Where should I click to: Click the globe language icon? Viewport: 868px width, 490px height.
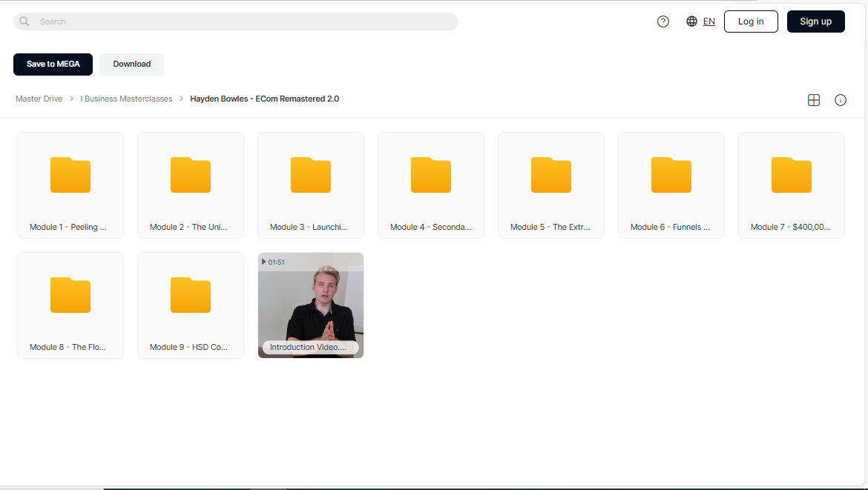(x=691, y=21)
